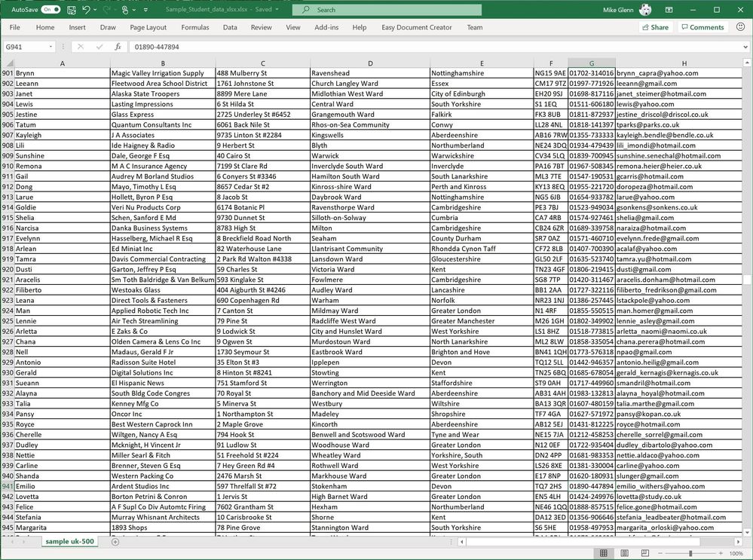Select column D header
This screenshot has width=753, height=560.
[x=370, y=63]
